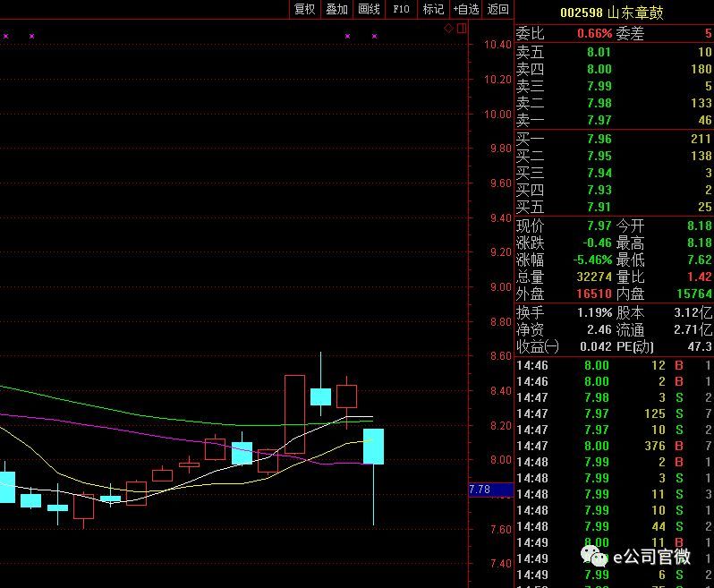Select 14:47 trade with volume 376
Image resolution: width=714 pixels, height=588 pixels.
[x=615, y=446]
